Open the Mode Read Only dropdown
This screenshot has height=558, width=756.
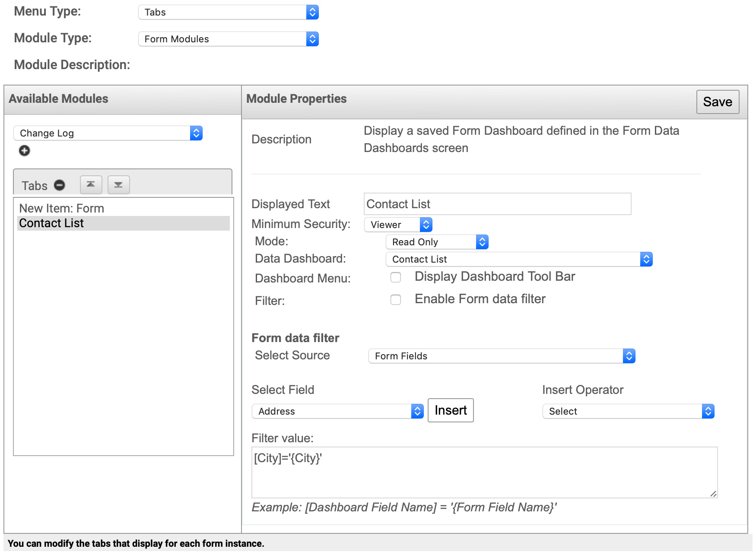tap(437, 242)
